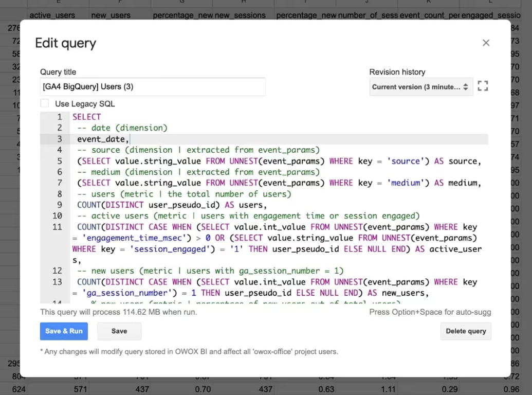Click the '-- new users' comment on line 12
The image size is (532, 395).
(x=210, y=271)
